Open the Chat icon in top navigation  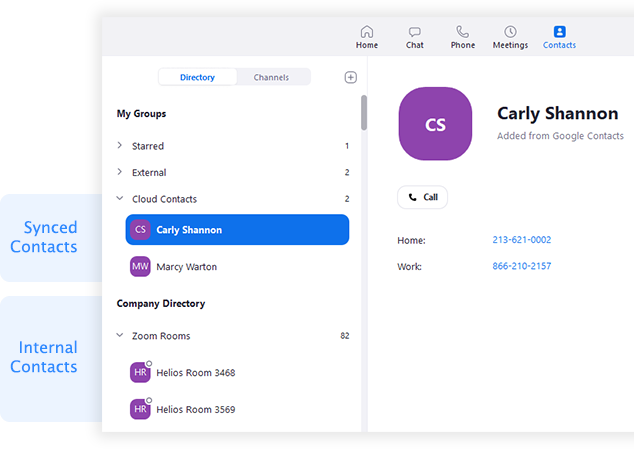(x=414, y=32)
